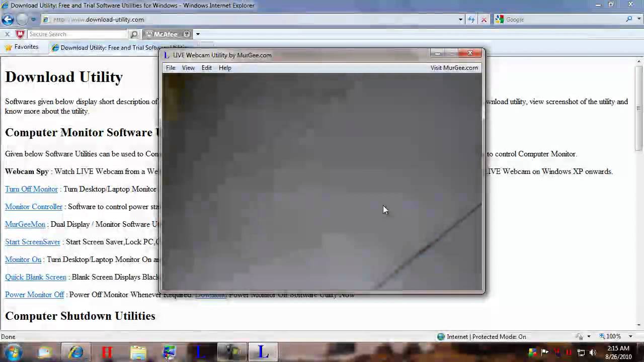Stop loading with the red X icon

(x=484, y=20)
